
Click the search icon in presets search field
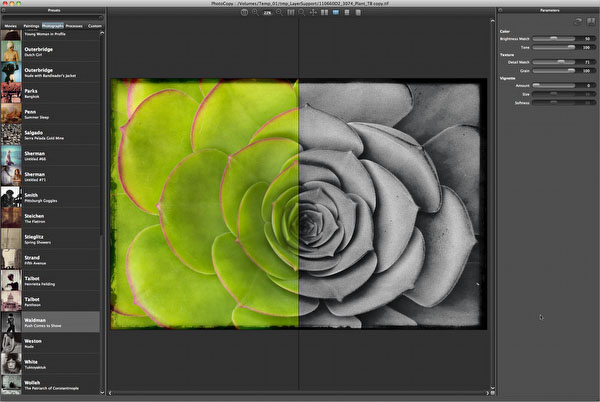(101, 18)
